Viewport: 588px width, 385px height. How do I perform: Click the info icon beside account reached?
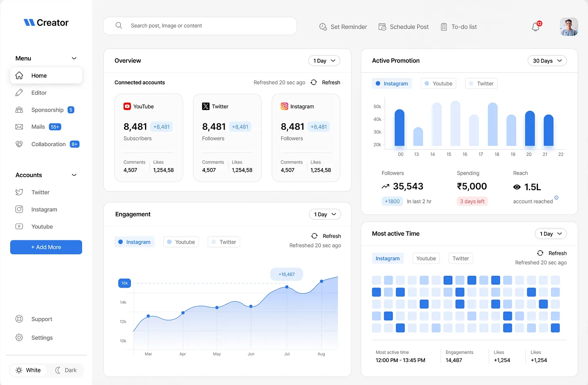pyautogui.click(x=556, y=198)
